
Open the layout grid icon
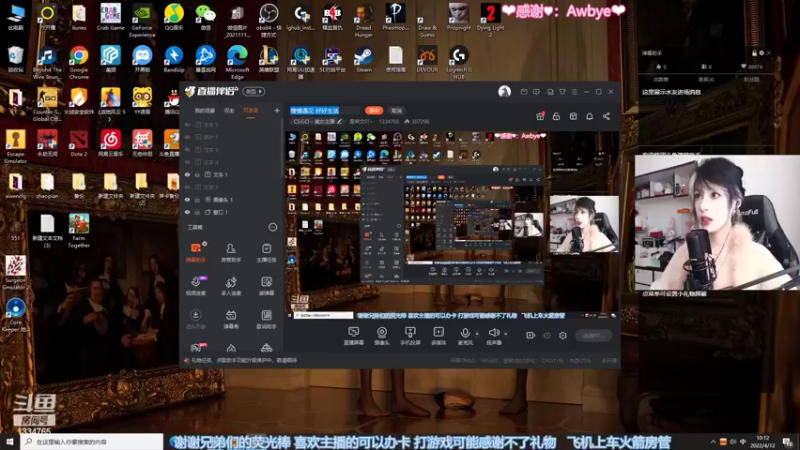[573, 116]
